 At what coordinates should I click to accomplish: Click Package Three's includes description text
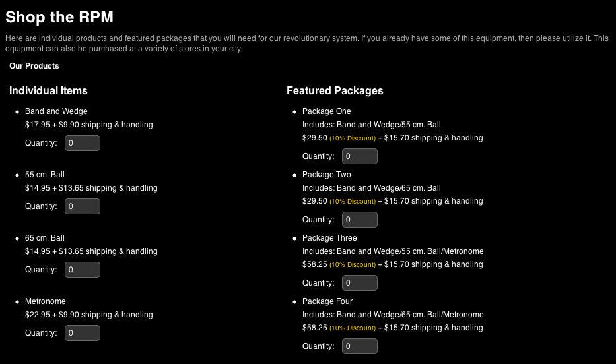point(393,251)
